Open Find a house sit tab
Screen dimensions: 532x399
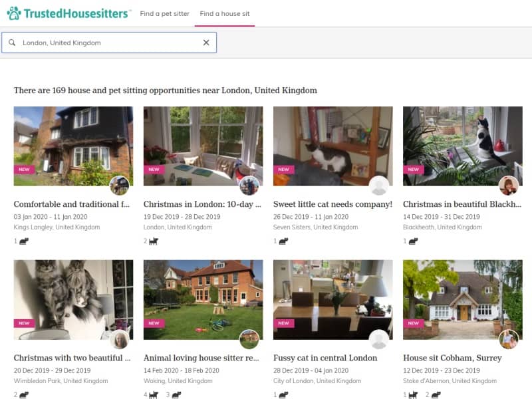(x=225, y=13)
